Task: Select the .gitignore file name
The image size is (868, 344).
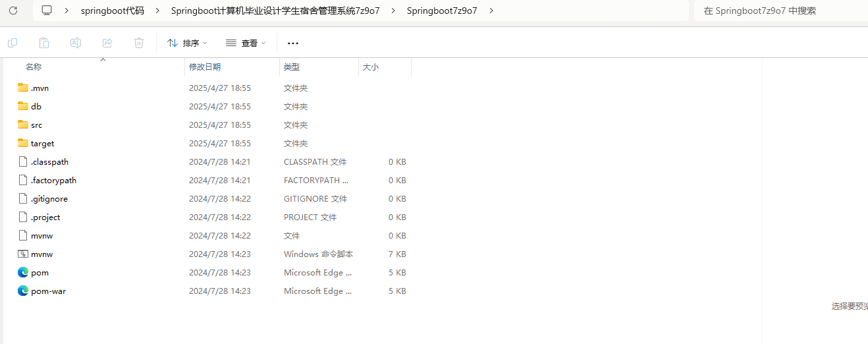Action: tap(49, 198)
